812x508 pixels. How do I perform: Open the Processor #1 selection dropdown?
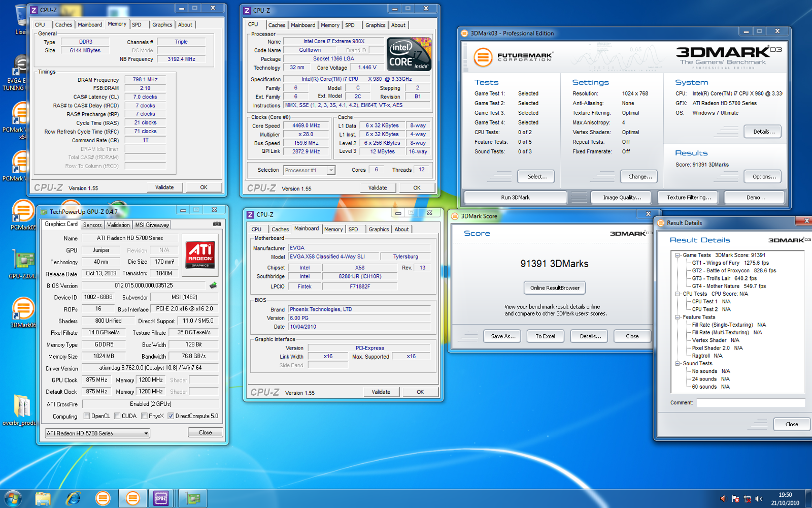click(x=309, y=170)
